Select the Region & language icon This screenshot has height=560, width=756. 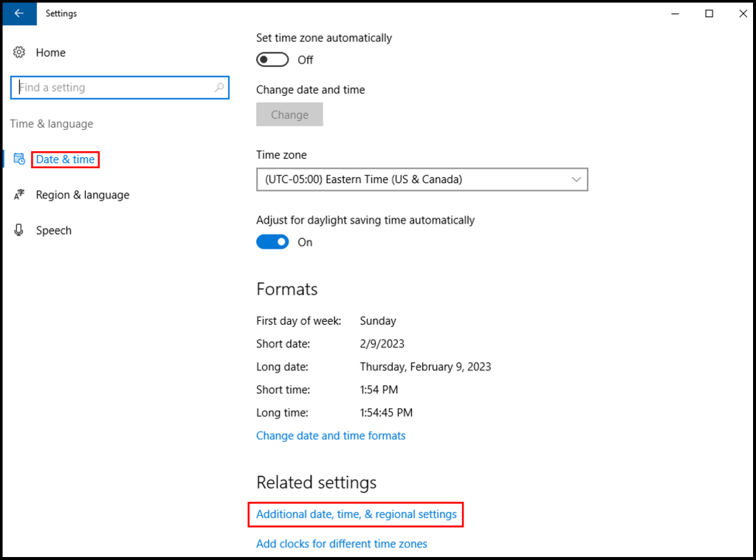[18, 194]
